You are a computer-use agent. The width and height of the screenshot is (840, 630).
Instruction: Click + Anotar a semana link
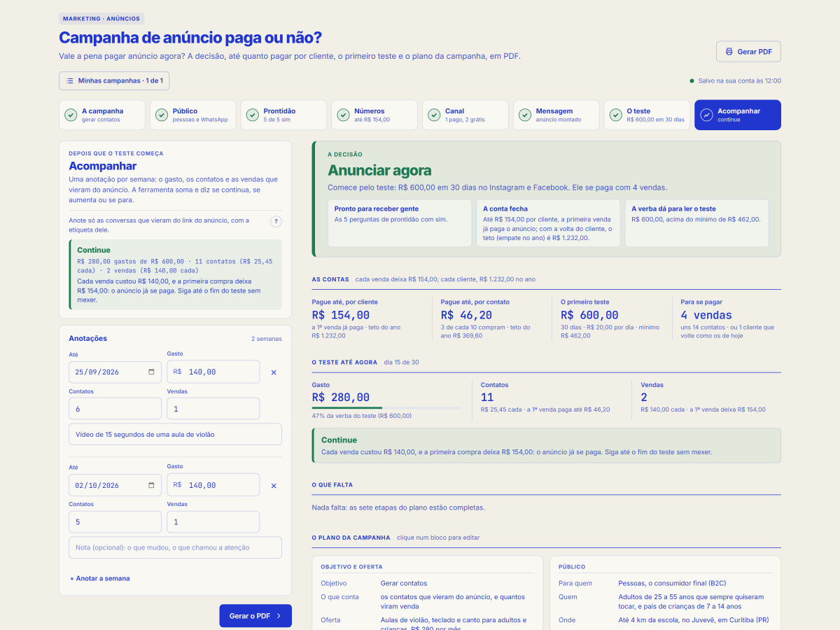pos(99,578)
